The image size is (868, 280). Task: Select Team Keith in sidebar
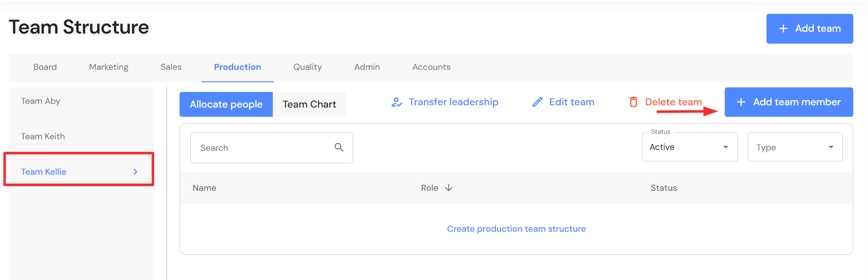click(43, 137)
